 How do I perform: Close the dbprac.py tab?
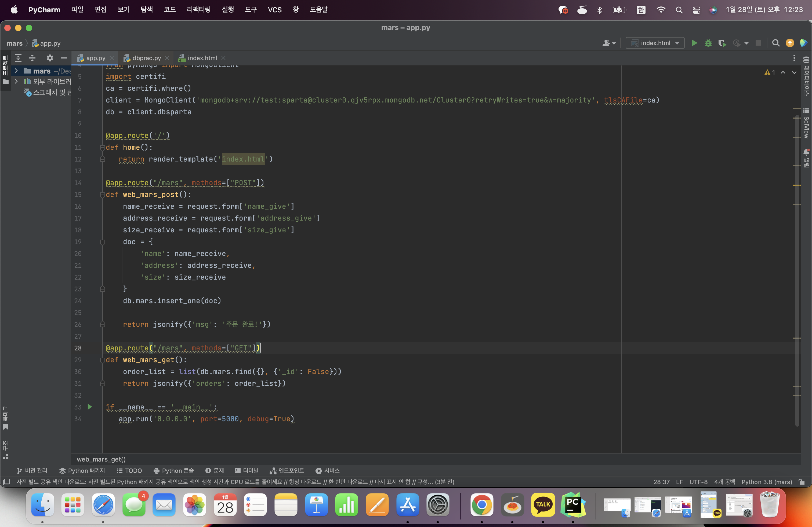(x=167, y=58)
